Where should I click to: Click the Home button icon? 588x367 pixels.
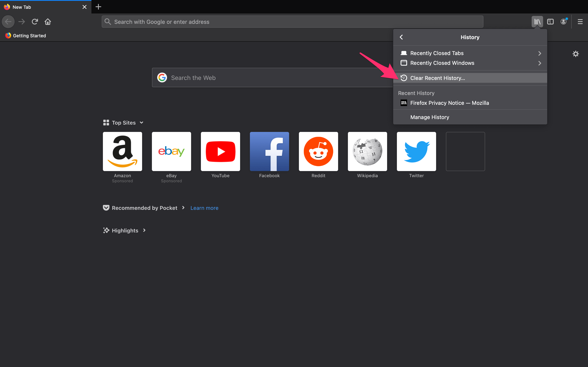(x=48, y=22)
